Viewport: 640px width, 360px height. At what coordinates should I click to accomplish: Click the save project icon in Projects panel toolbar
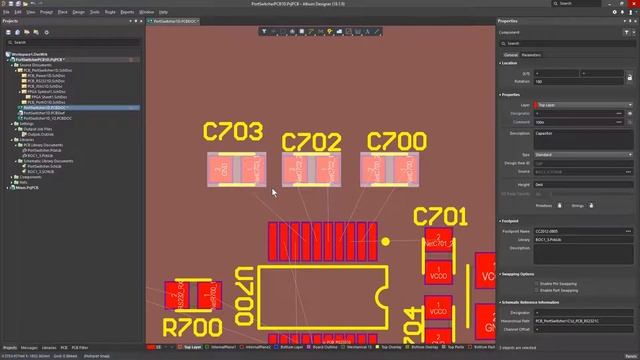[x=8, y=32]
